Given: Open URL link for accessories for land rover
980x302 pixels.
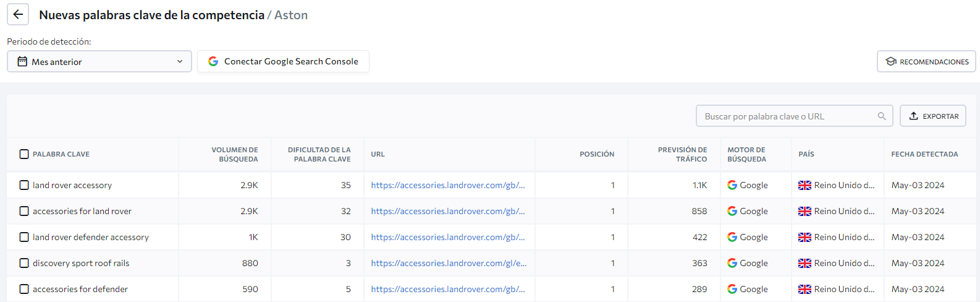Looking at the screenshot, I should coord(448,211).
